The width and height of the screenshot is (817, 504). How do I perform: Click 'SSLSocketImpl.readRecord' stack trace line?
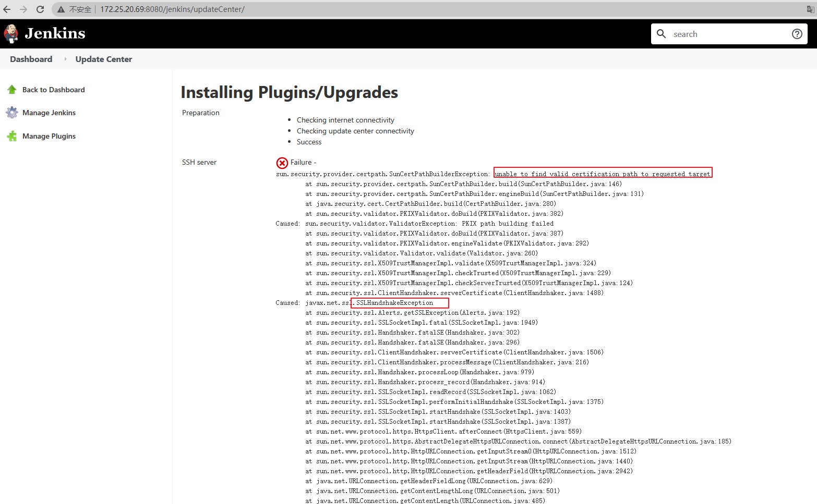(431, 392)
